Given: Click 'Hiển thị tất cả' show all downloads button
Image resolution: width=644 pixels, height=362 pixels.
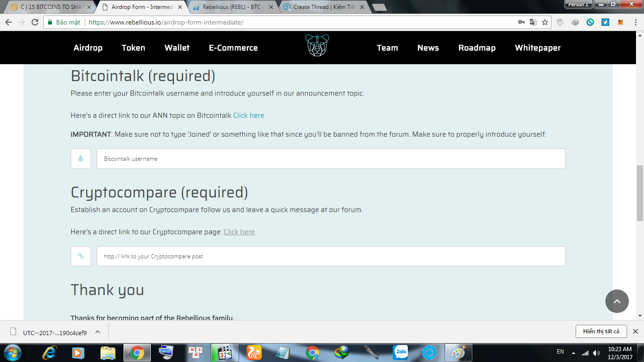Looking at the screenshot, I should click(x=601, y=331).
